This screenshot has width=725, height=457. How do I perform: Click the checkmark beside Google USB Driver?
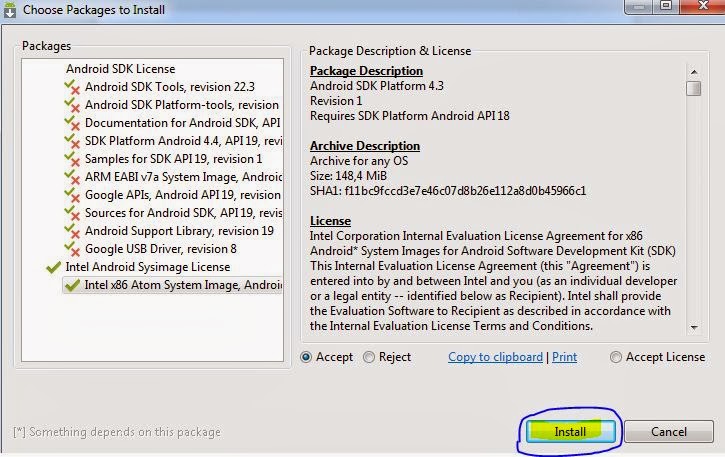click(72, 249)
